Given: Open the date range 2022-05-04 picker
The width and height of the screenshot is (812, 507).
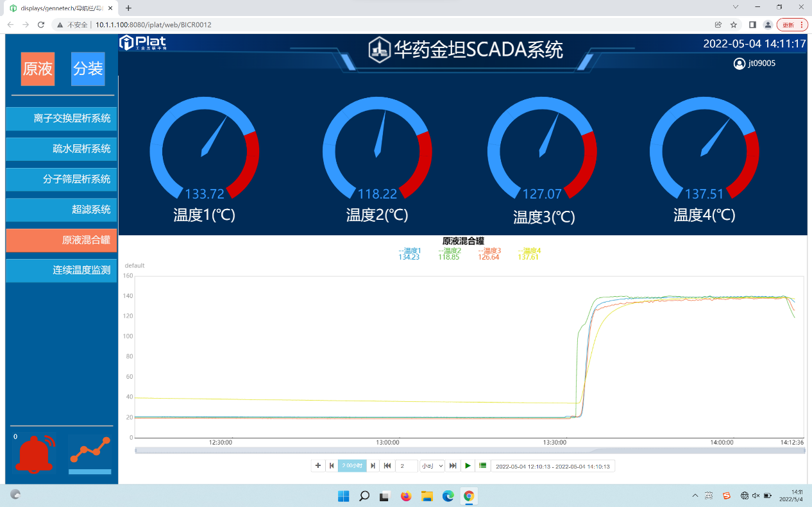Looking at the screenshot, I should click(552, 466).
